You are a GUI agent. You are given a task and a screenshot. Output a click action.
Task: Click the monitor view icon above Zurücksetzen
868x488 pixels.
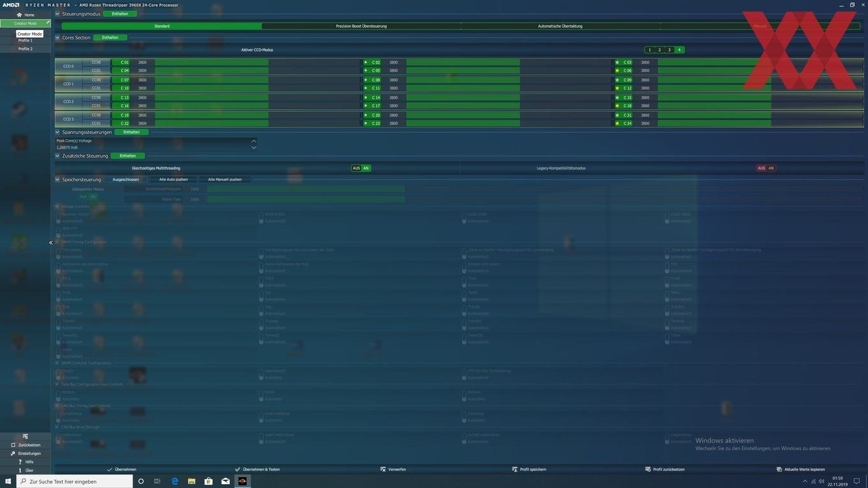tap(26, 436)
